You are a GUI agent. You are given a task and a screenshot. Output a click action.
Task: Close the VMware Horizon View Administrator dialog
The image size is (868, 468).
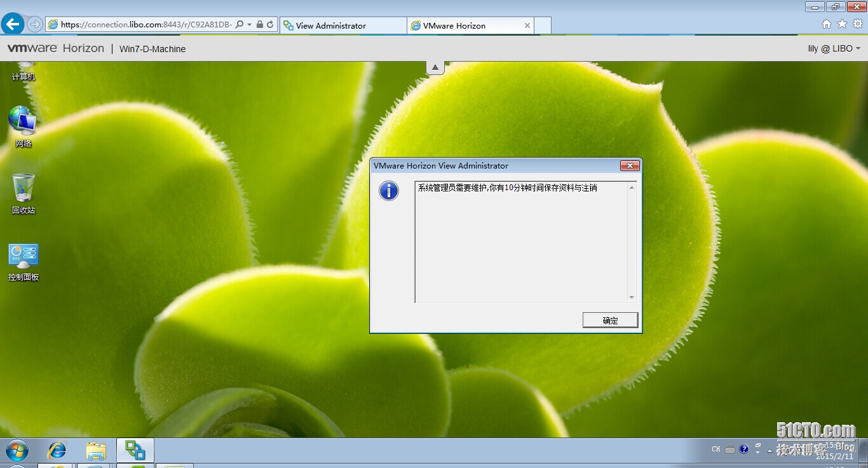629,165
